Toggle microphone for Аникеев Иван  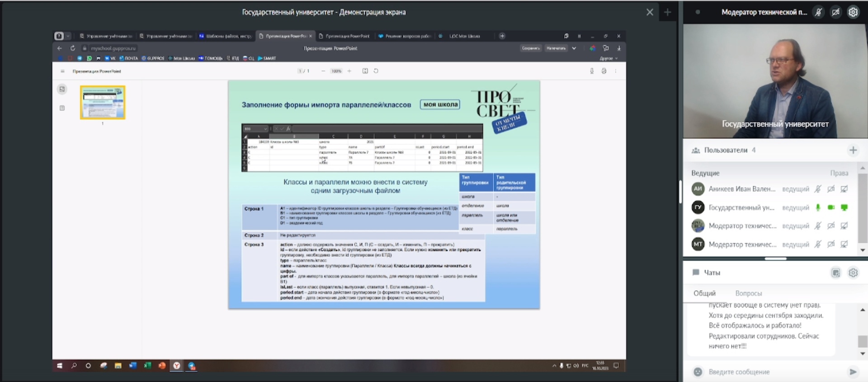pyautogui.click(x=818, y=189)
